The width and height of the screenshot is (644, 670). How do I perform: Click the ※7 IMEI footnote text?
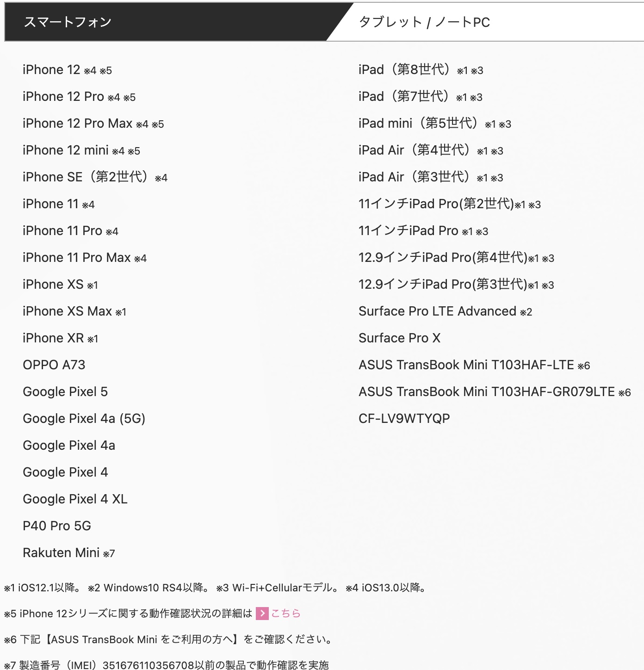click(167, 665)
